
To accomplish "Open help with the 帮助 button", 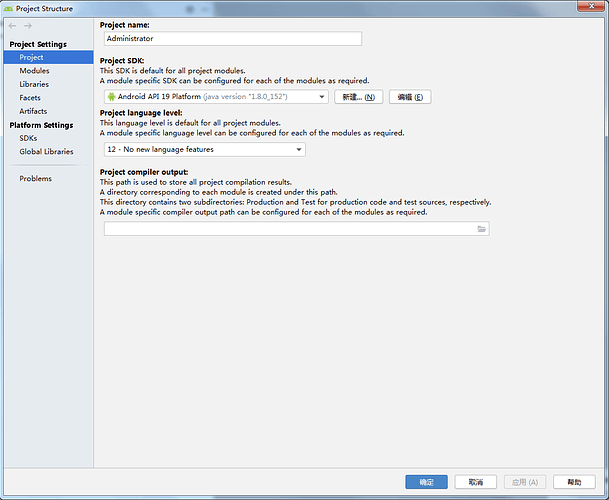I will pos(574,482).
